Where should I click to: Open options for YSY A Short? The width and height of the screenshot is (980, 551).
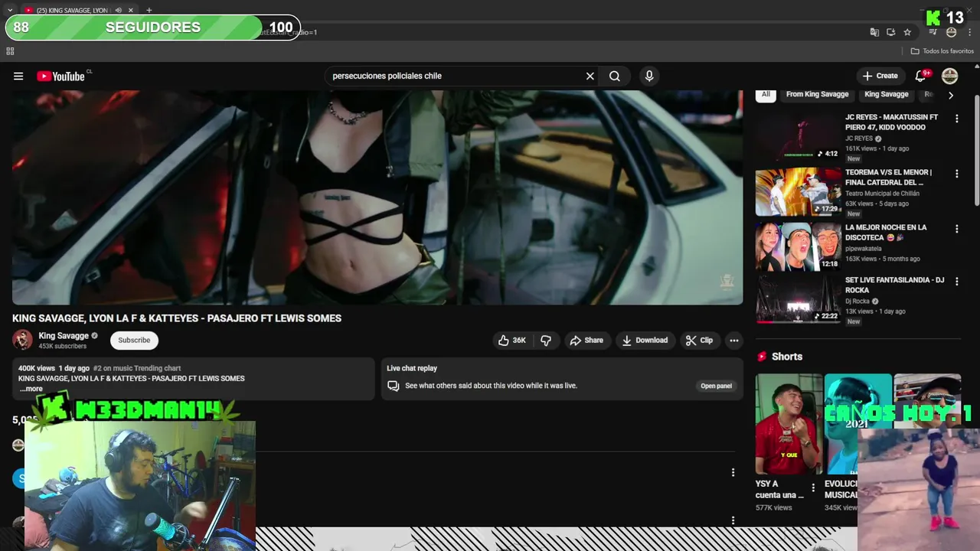point(813,487)
